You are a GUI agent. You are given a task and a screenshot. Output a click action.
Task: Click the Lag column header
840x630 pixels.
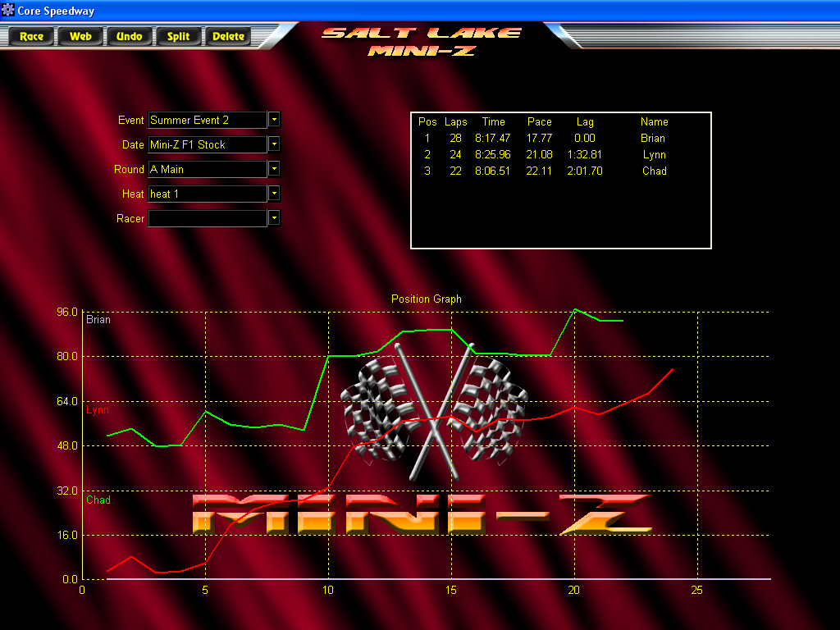[x=585, y=122]
